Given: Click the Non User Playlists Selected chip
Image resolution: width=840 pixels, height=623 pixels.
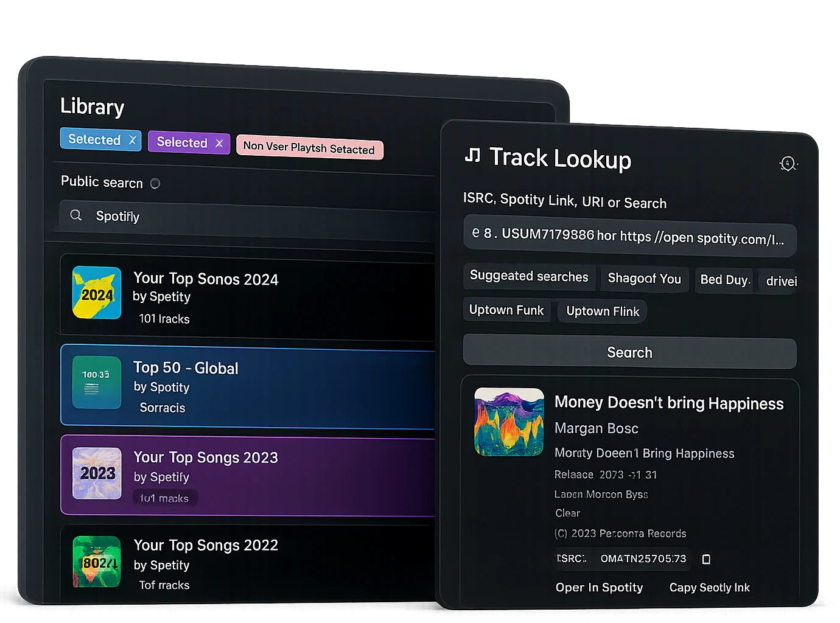Looking at the screenshot, I should (309, 148).
